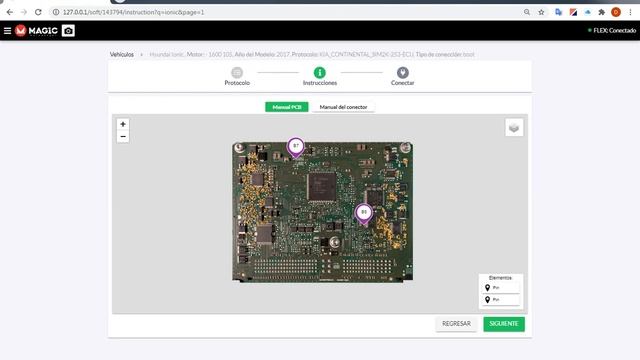The width and height of the screenshot is (640, 360).
Task: Click the purple pin marker 87 on the board
Action: [296, 147]
